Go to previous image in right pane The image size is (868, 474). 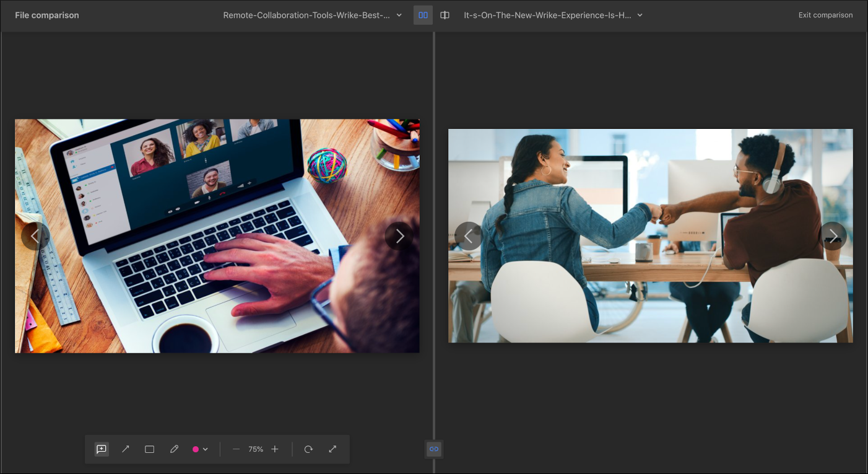tap(469, 236)
